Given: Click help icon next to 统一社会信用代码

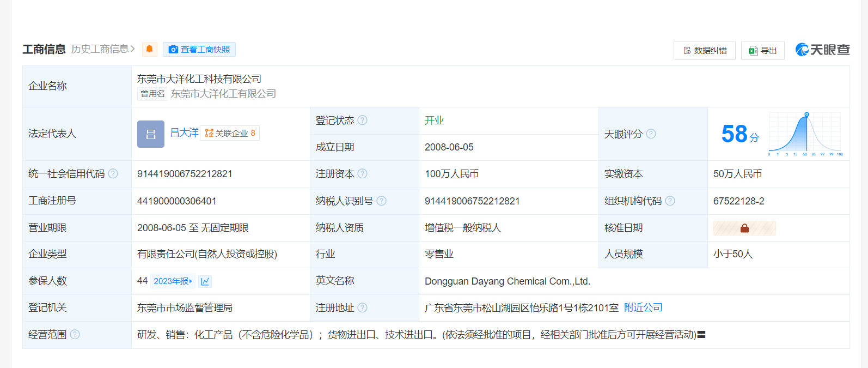Looking at the screenshot, I should click(x=113, y=173).
